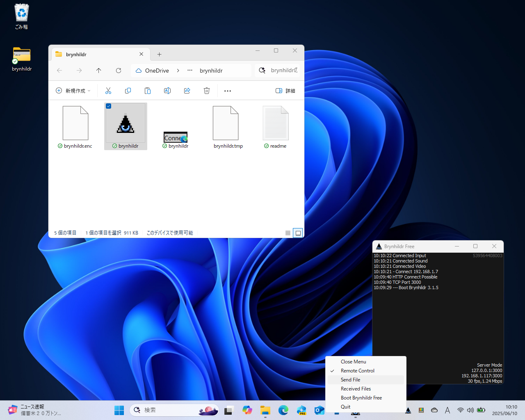The height and width of the screenshot is (420, 525).
Task: Open the See more ellipsis menu in Explorer
Action: pos(228,91)
